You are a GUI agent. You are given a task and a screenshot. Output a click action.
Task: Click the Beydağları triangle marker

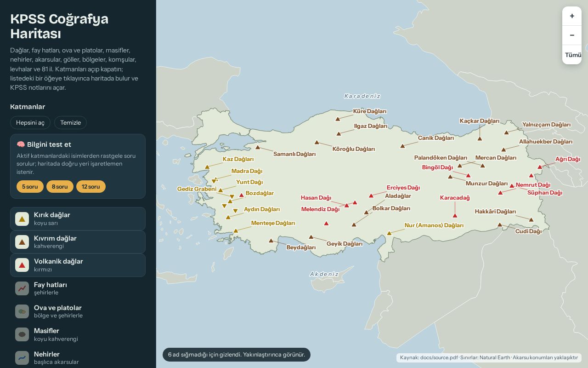coord(271,240)
